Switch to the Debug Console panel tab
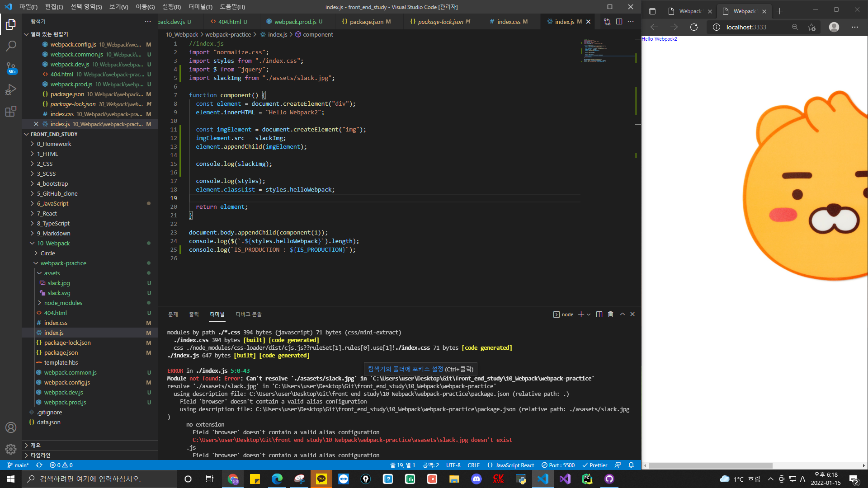868x488 pixels. click(249, 314)
